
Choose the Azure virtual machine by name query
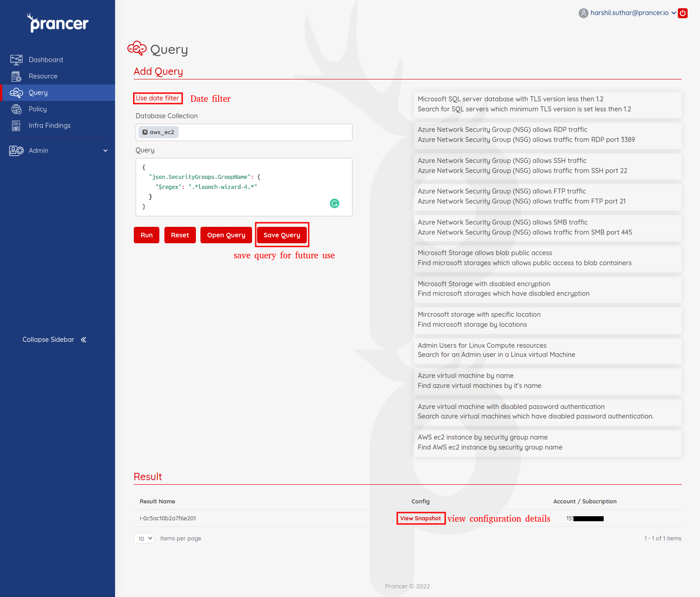[x=547, y=381]
